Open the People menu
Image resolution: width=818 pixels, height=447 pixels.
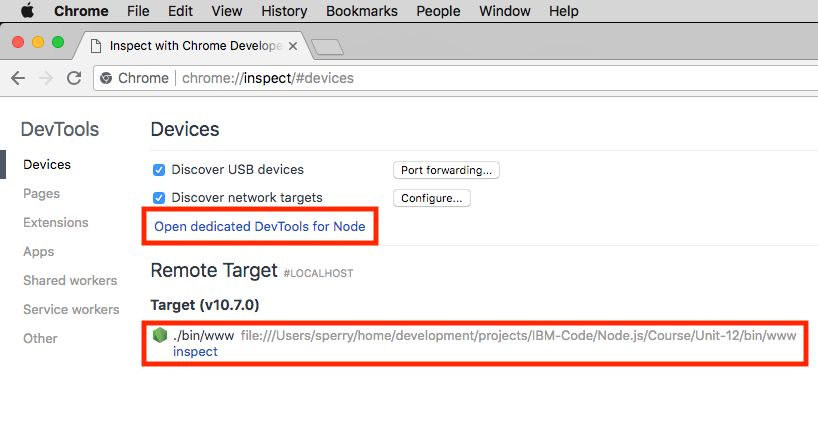(438, 11)
